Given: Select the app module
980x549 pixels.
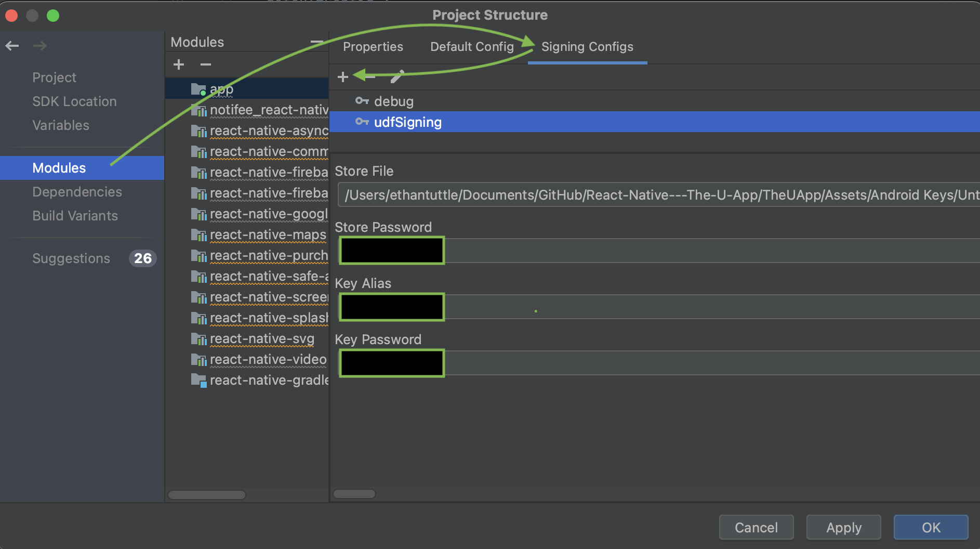Looking at the screenshot, I should (x=221, y=89).
